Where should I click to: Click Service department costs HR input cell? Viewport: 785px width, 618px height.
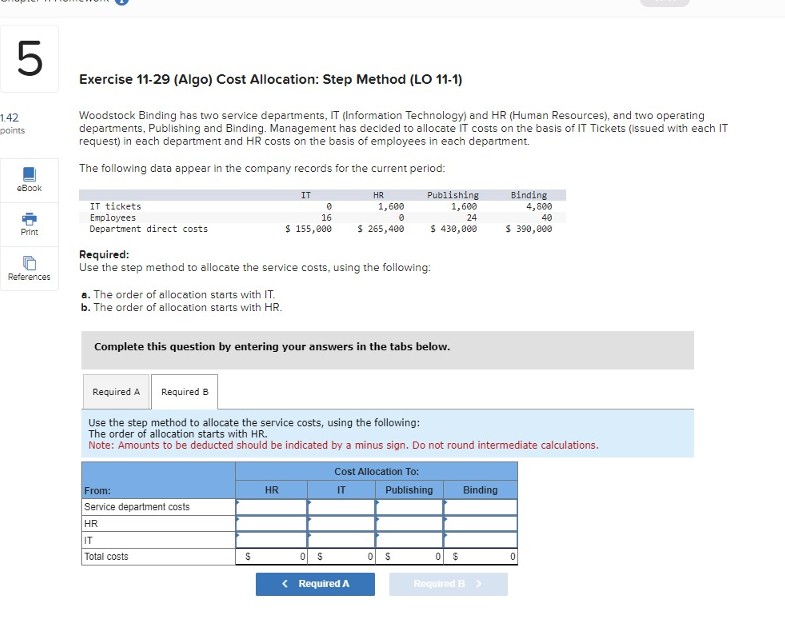pos(271,507)
